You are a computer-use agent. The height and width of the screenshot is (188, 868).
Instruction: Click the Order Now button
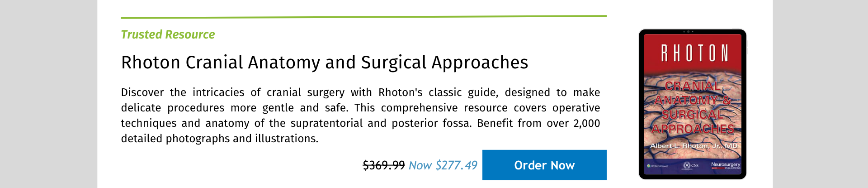[x=544, y=165]
